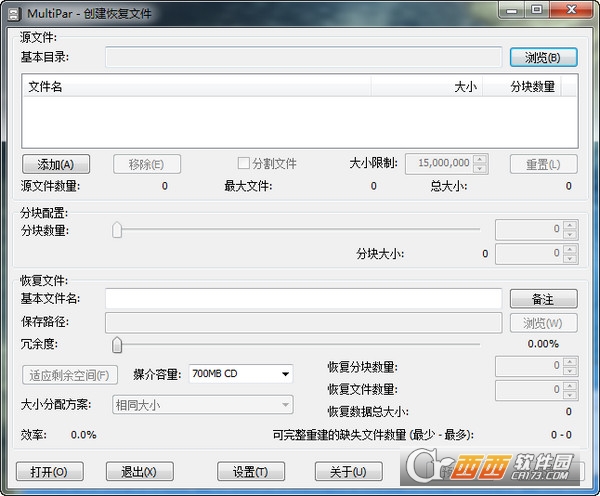This screenshot has width=600, height=496.
Task: Click the 浏览(B) browse button for base directory
Action: click(543, 57)
